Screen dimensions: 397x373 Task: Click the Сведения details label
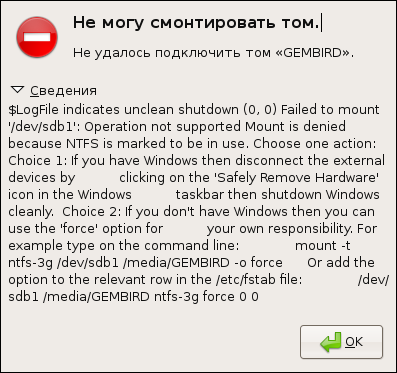pyautogui.click(x=63, y=91)
